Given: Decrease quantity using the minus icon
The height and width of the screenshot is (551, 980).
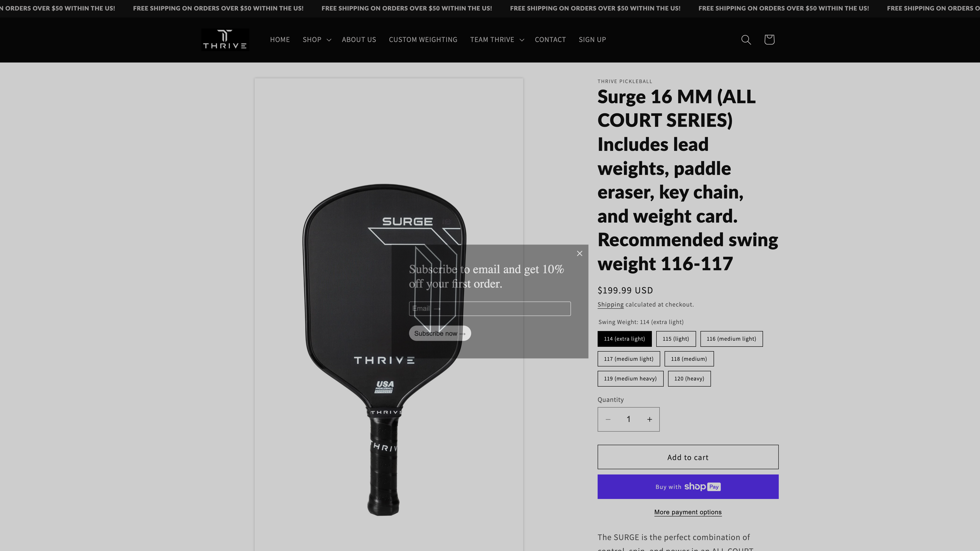Looking at the screenshot, I should [x=607, y=419].
